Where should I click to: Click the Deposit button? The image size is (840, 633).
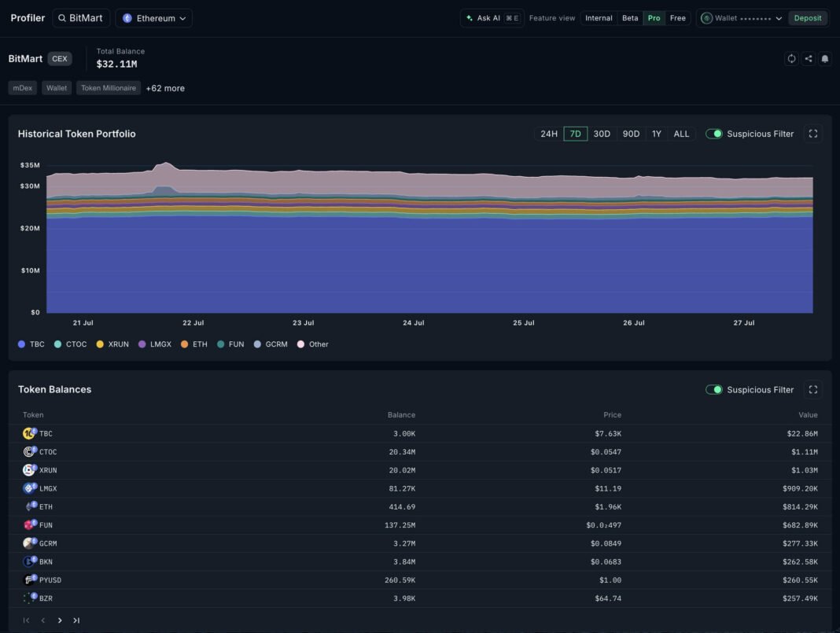[x=807, y=18]
